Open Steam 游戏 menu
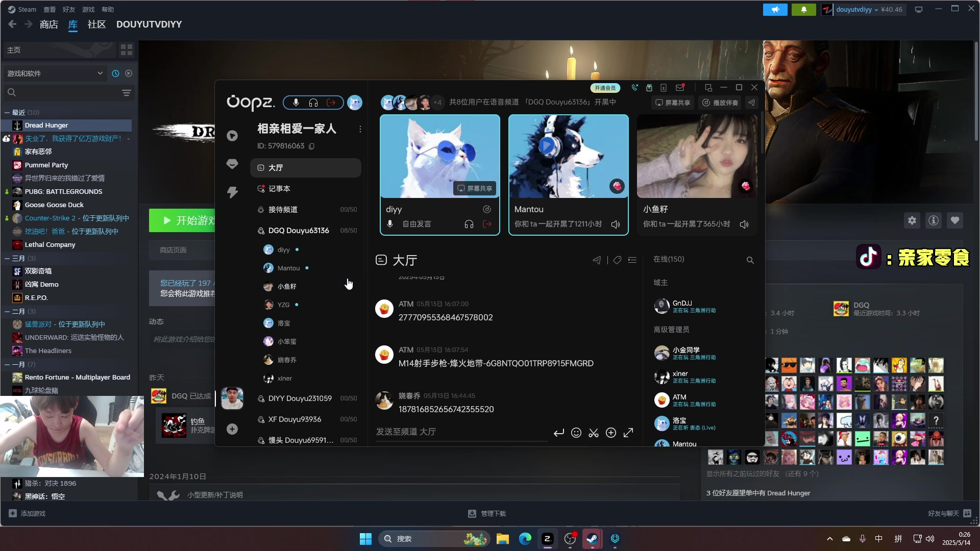This screenshot has width=980, height=551. tap(88, 9)
